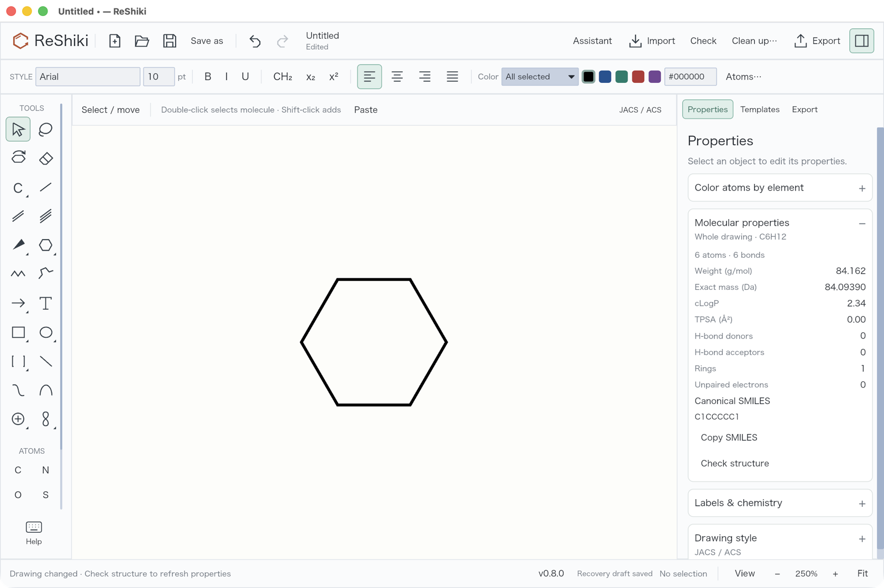Select the brackets tool

pyautogui.click(x=18, y=362)
